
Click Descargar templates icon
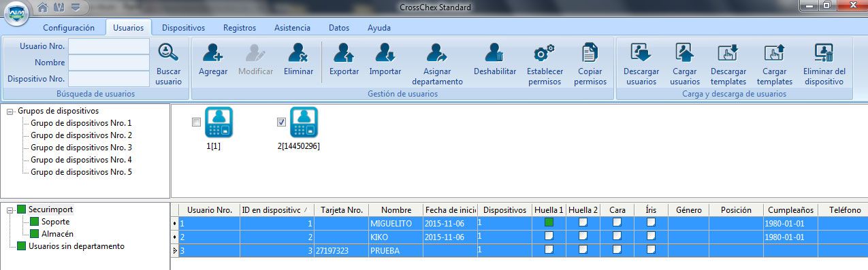coord(728,53)
